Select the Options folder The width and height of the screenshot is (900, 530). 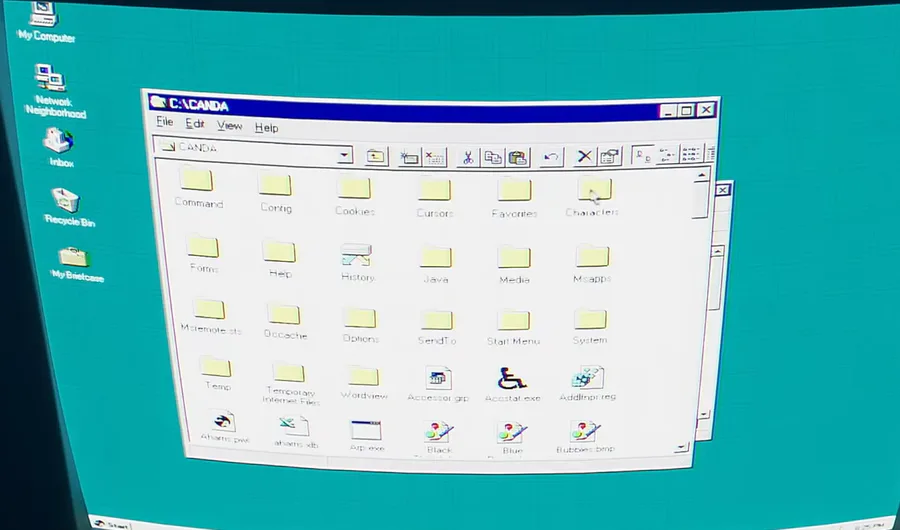tap(360, 325)
